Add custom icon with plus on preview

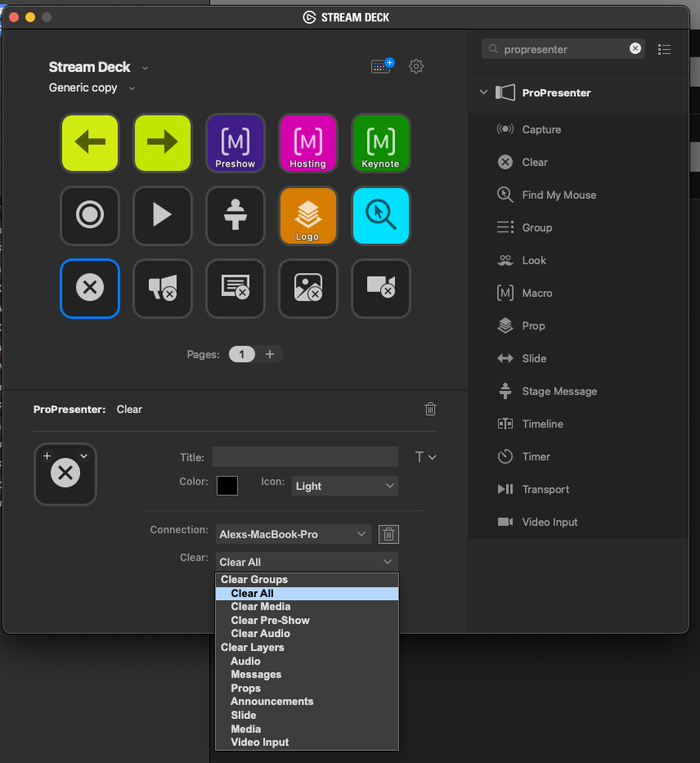(x=47, y=456)
